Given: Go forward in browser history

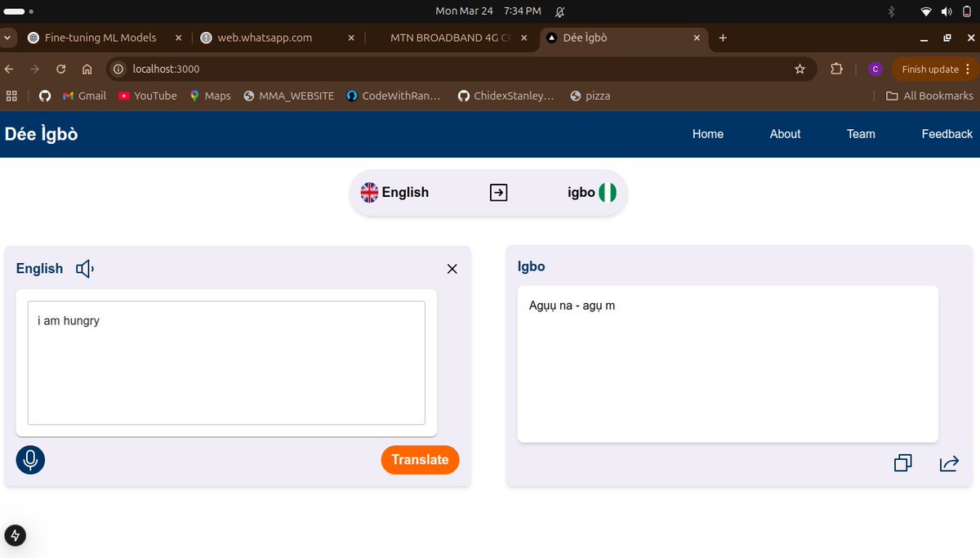Looking at the screenshot, I should (35, 69).
